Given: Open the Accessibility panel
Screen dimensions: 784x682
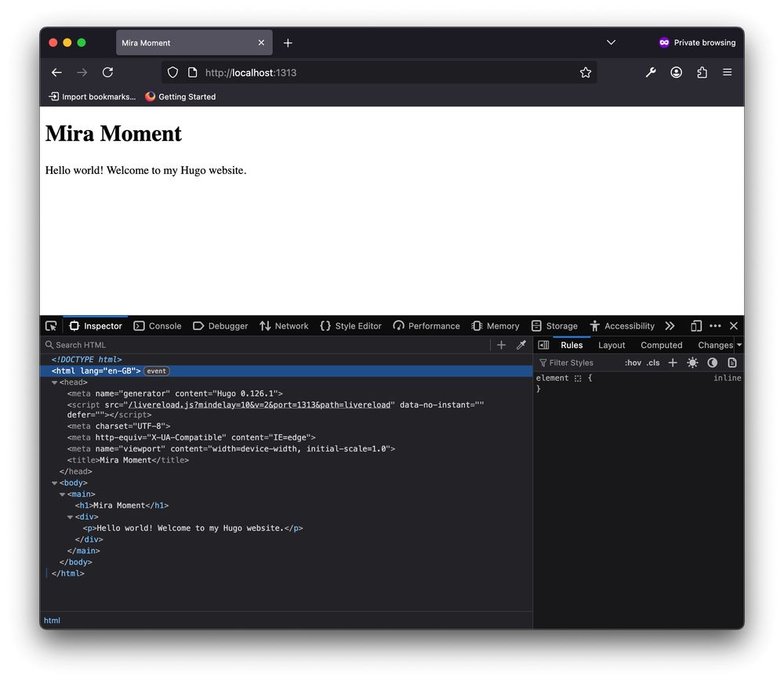Looking at the screenshot, I should pos(622,326).
